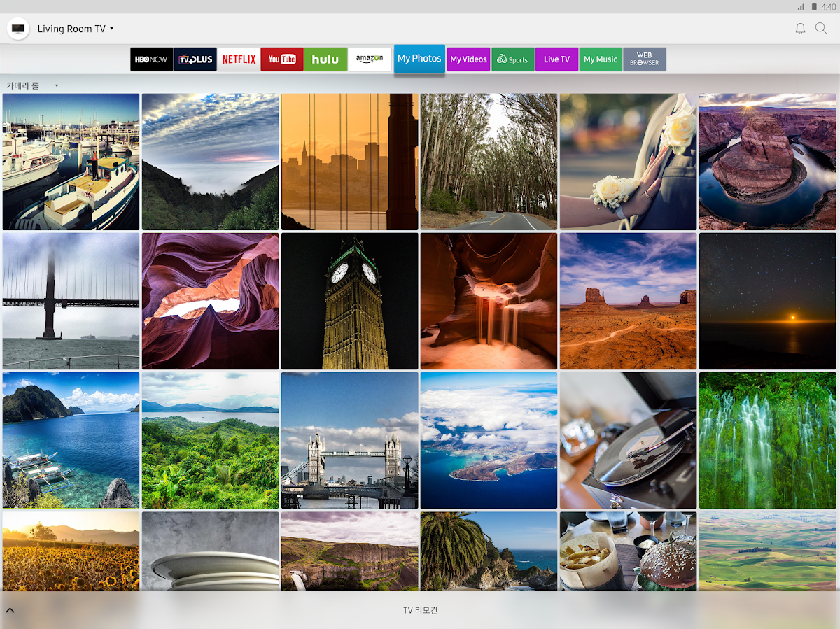
Task: Tap the TV device icon
Action: [x=18, y=29]
